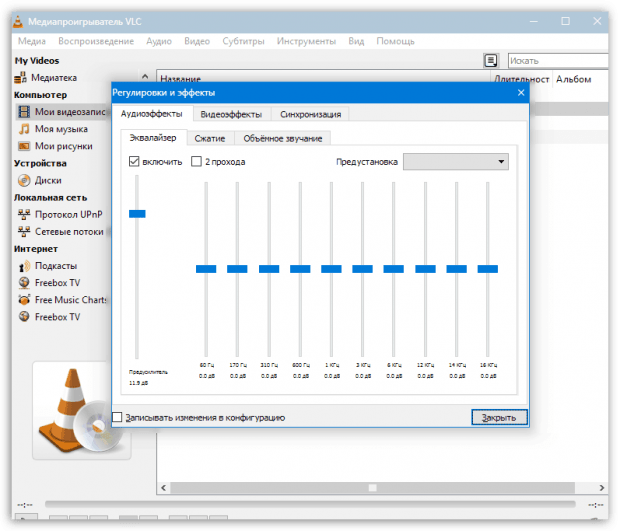Open the Аудио menu
The image size is (620, 531).
click(159, 41)
